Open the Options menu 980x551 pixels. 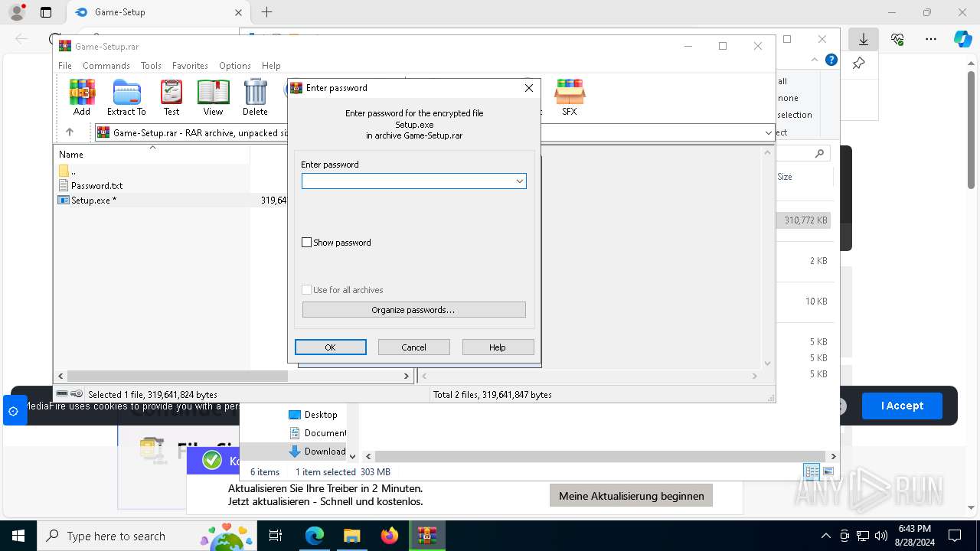pyautogui.click(x=235, y=66)
